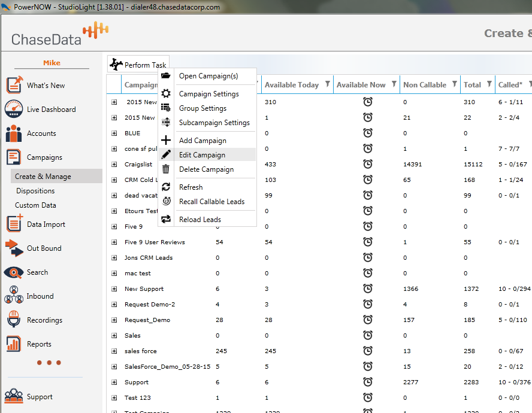
Task: Click the Search eye icon
Action: pyautogui.click(x=14, y=272)
